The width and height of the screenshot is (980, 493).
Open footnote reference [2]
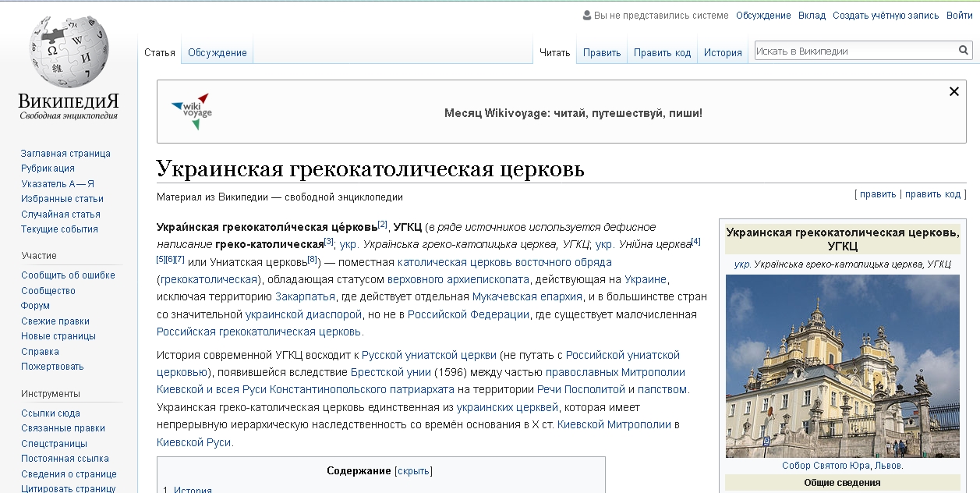point(382,224)
